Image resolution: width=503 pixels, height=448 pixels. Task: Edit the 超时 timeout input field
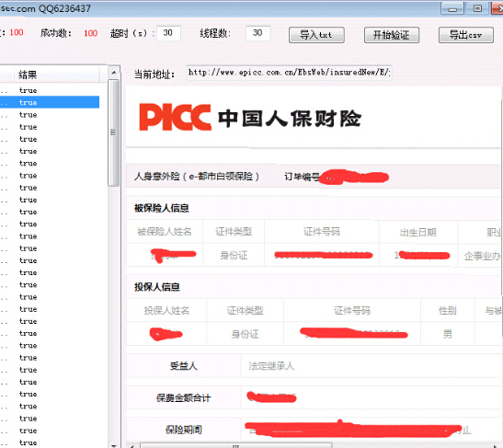pos(168,33)
